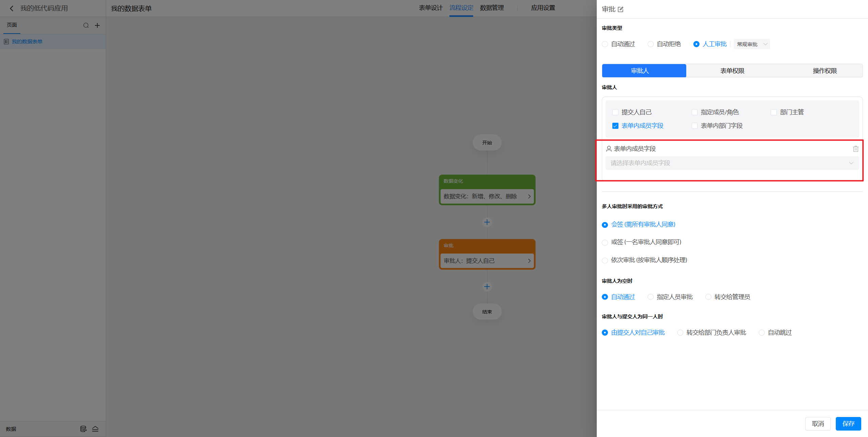Open 请选择表单内成员字段 dropdown

pos(732,163)
